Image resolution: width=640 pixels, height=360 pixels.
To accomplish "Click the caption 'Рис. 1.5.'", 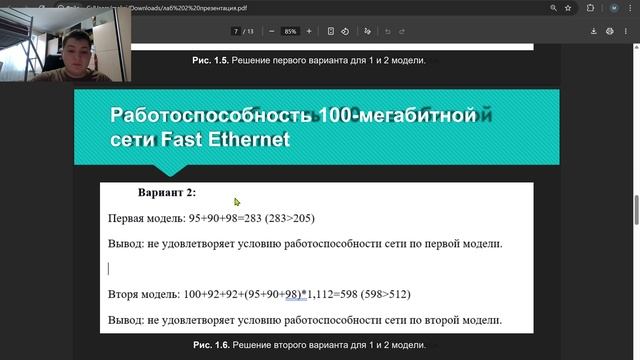I will [x=309, y=60].
